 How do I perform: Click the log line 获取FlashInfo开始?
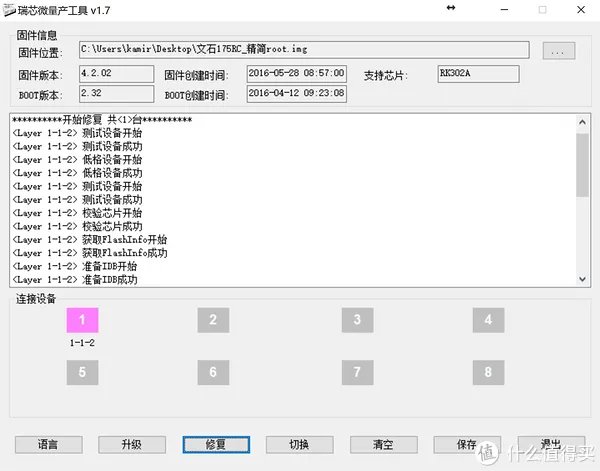click(x=90, y=240)
